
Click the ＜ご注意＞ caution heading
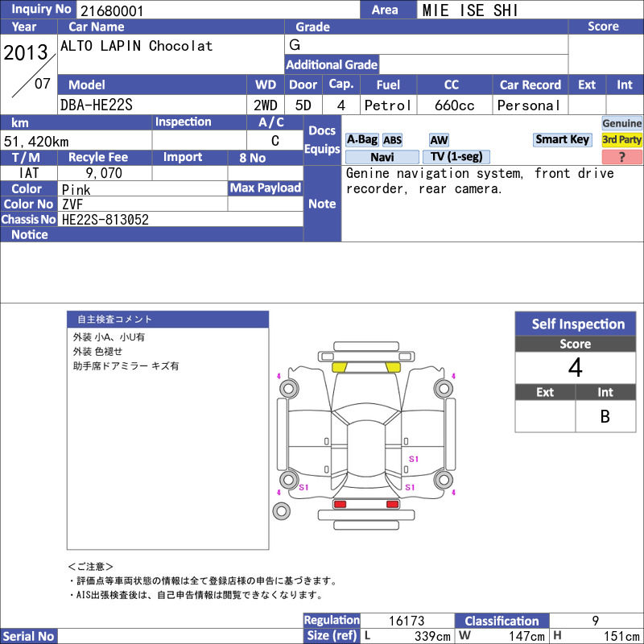pos(90,567)
